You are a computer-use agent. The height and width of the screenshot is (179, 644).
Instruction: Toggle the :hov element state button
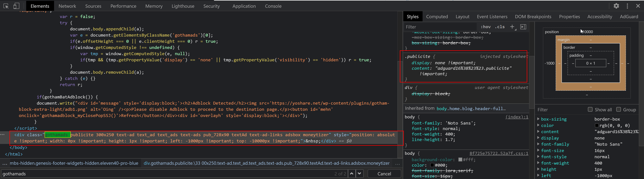pyautogui.click(x=486, y=27)
